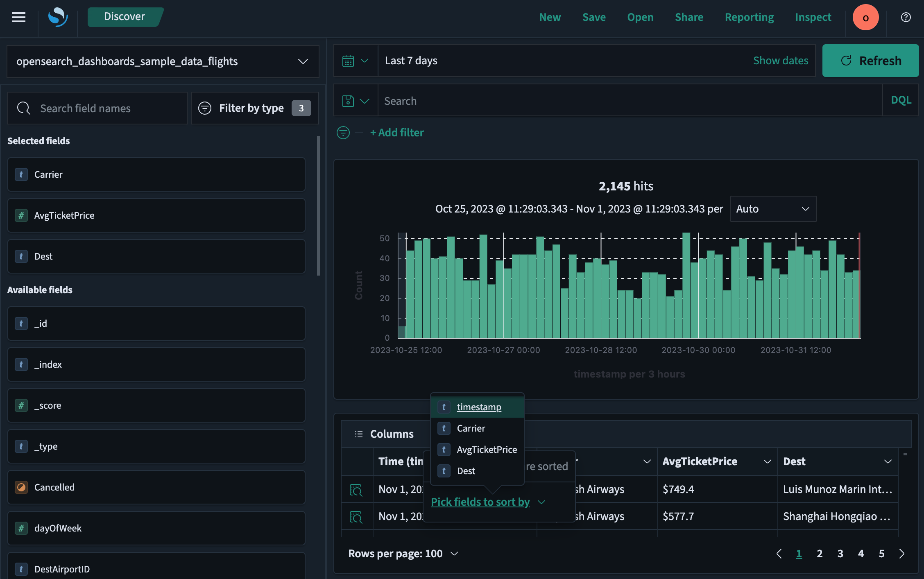
Task: Inspect the first document row icon
Action: (x=356, y=490)
